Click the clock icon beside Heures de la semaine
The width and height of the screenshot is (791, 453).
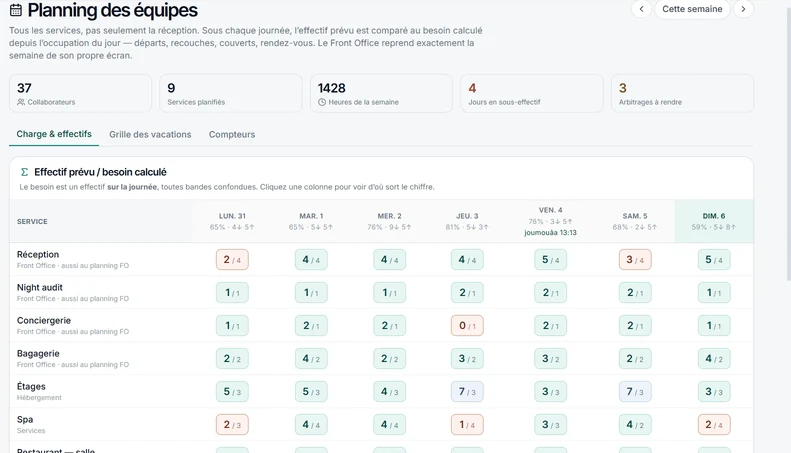[322, 102]
